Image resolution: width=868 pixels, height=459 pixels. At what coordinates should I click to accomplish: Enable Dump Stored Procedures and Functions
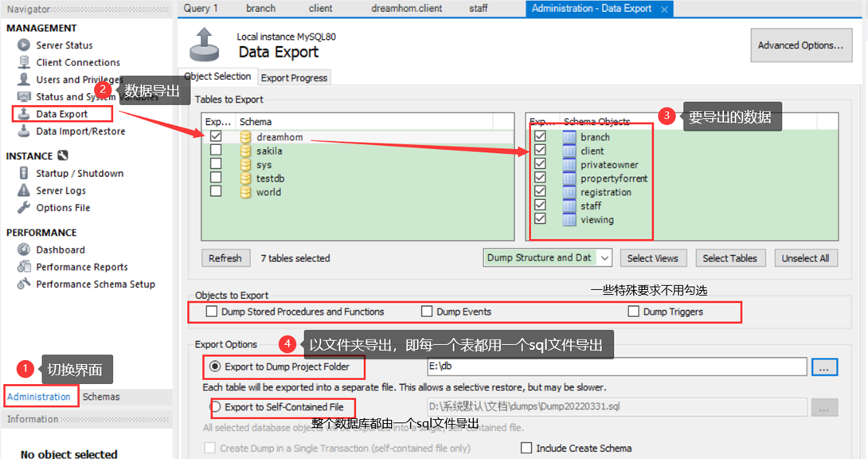point(212,312)
